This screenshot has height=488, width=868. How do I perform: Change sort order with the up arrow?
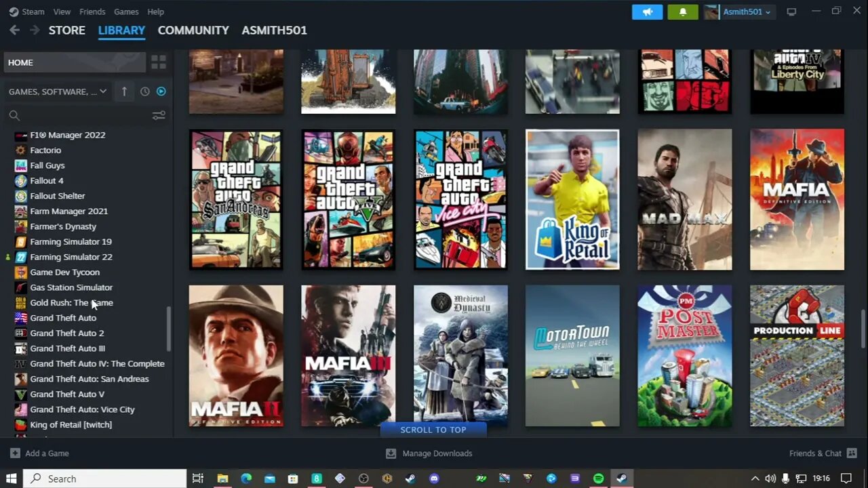pyautogui.click(x=124, y=91)
